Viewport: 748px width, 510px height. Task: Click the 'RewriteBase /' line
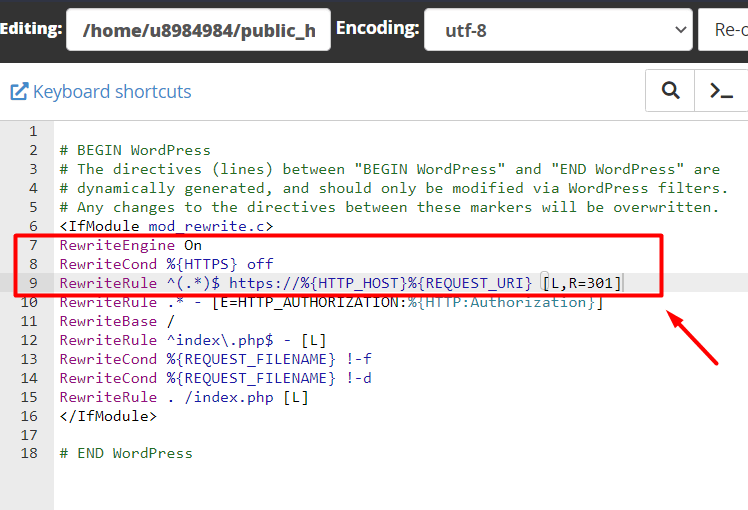click(117, 321)
